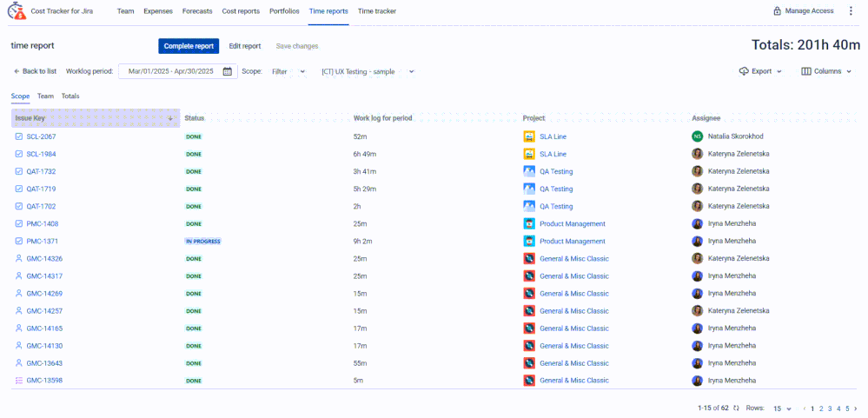Screen dimensions: 868x418
Task: Click the person icon beside GMC-13643
Action: pyautogui.click(x=19, y=363)
